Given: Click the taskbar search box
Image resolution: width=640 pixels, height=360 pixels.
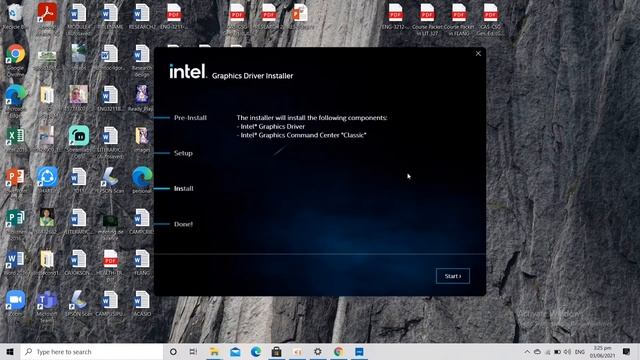Looking at the screenshot, I should 92,352.
